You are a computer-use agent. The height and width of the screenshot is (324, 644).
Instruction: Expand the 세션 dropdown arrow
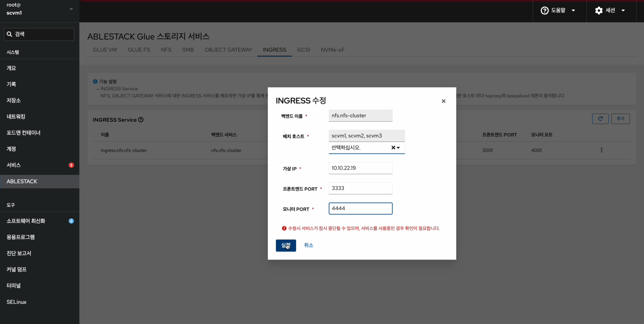pyautogui.click(x=623, y=11)
